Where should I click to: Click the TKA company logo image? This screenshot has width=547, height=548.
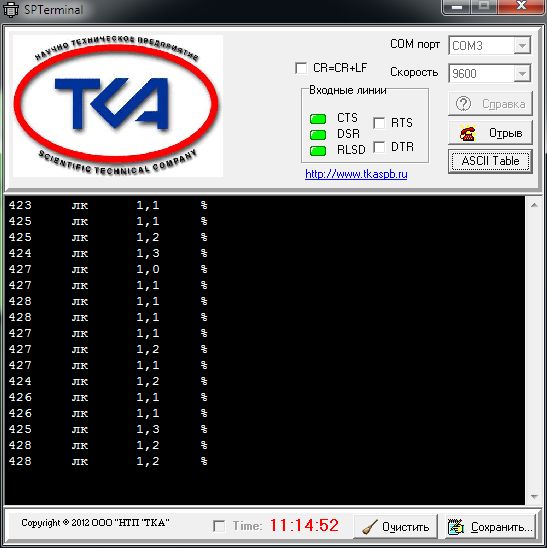(118, 106)
